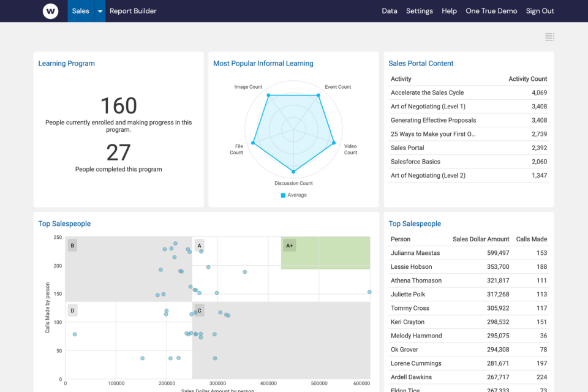
Task: Click the Event Count radar point
Action: [x=318, y=95]
